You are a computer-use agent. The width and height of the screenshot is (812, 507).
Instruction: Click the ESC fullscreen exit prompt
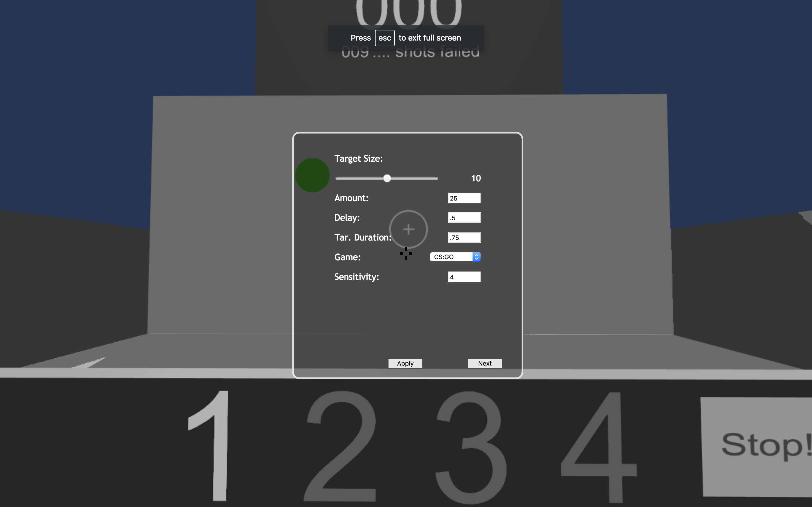406,37
